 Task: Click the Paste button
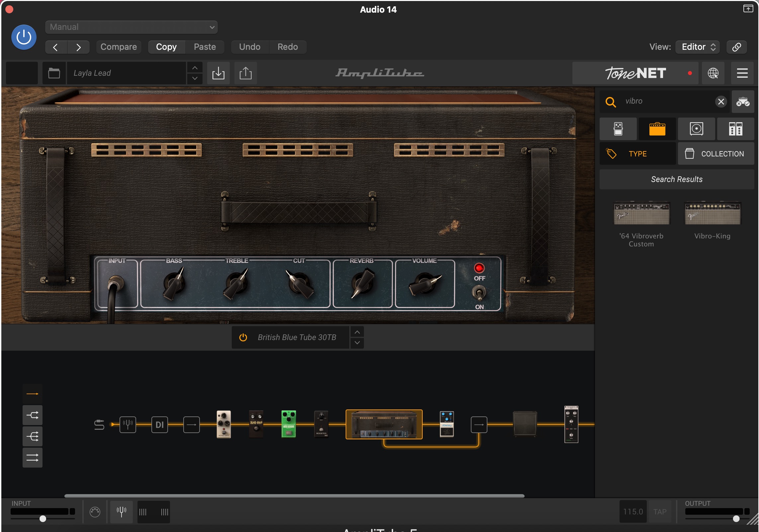pos(205,47)
